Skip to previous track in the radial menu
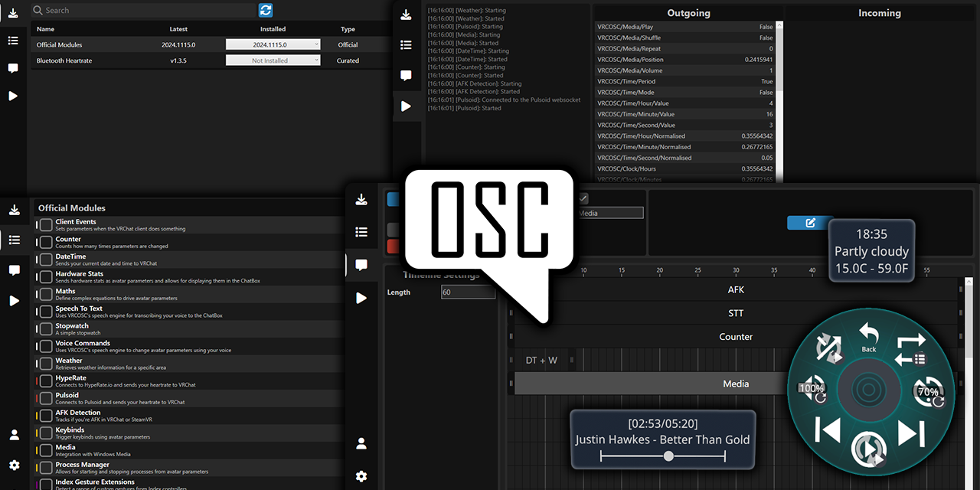Viewport: 980px width, 490px height. (x=828, y=431)
